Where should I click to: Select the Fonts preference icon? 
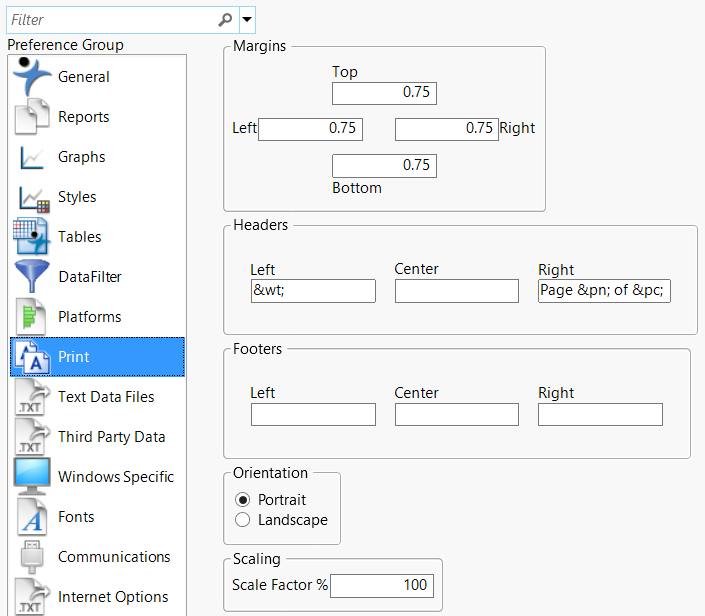pyautogui.click(x=32, y=517)
